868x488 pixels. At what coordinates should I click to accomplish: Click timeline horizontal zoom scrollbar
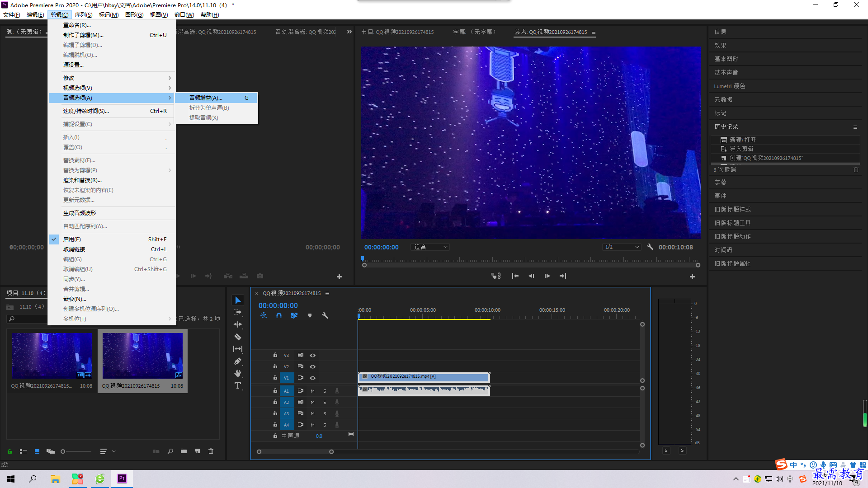[x=295, y=451]
